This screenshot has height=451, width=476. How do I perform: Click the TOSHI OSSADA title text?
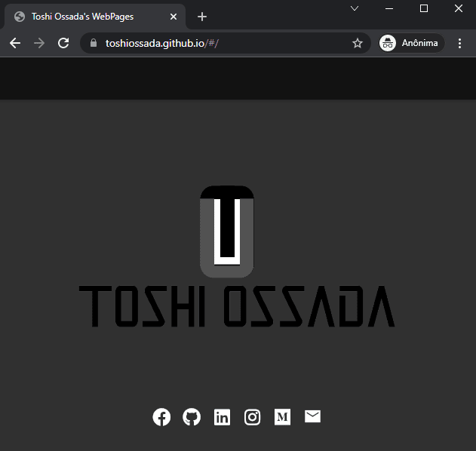pyautogui.click(x=237, y=306)
